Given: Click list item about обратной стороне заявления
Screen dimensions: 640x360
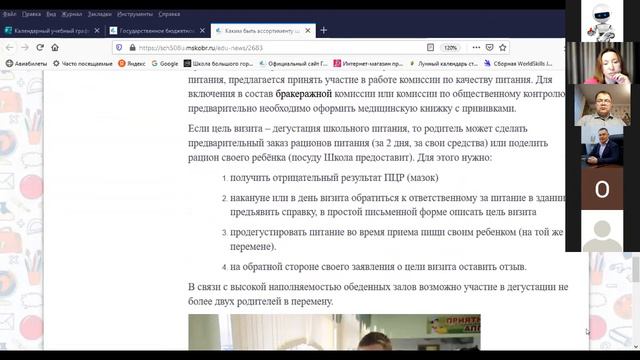Looking at the screenshot, I should click(x=378, y=267).
